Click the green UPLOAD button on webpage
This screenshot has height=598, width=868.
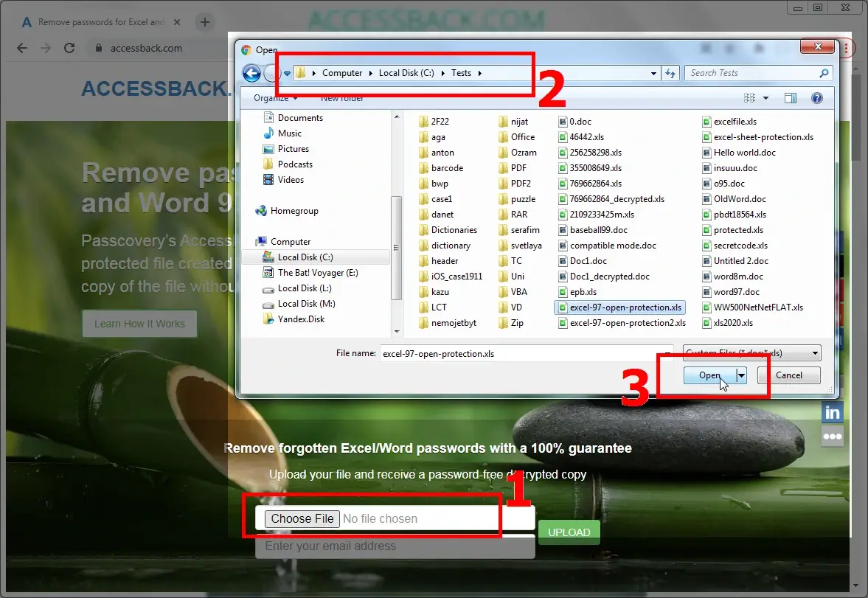pos(569,532)
